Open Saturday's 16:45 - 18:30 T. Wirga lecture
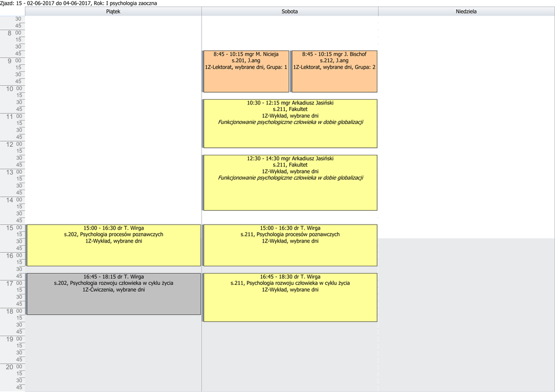The image size is (555, 392). pyautogui.click(x=290, y=297)
